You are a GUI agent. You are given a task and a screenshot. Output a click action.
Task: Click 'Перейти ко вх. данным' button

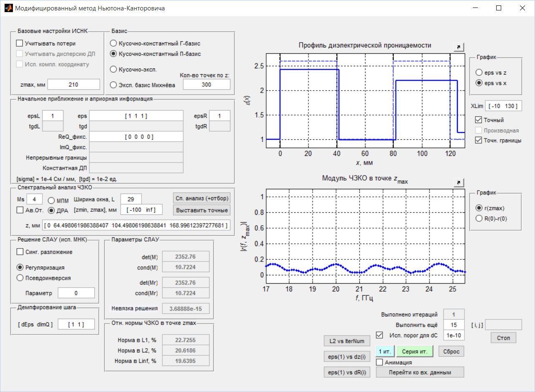(x=420, y=372)
